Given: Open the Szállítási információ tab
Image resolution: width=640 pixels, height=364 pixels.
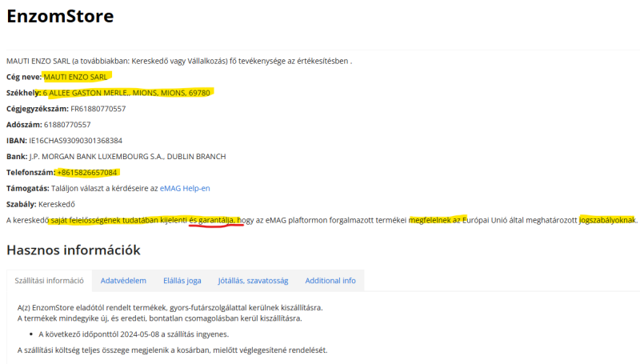Looking at the screenshot, I should click(x=50, y=281).
